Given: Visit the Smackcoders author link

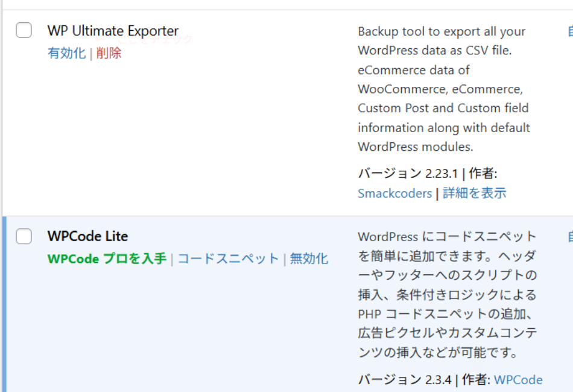Looking at the screenshot, I should click(394, 192).
